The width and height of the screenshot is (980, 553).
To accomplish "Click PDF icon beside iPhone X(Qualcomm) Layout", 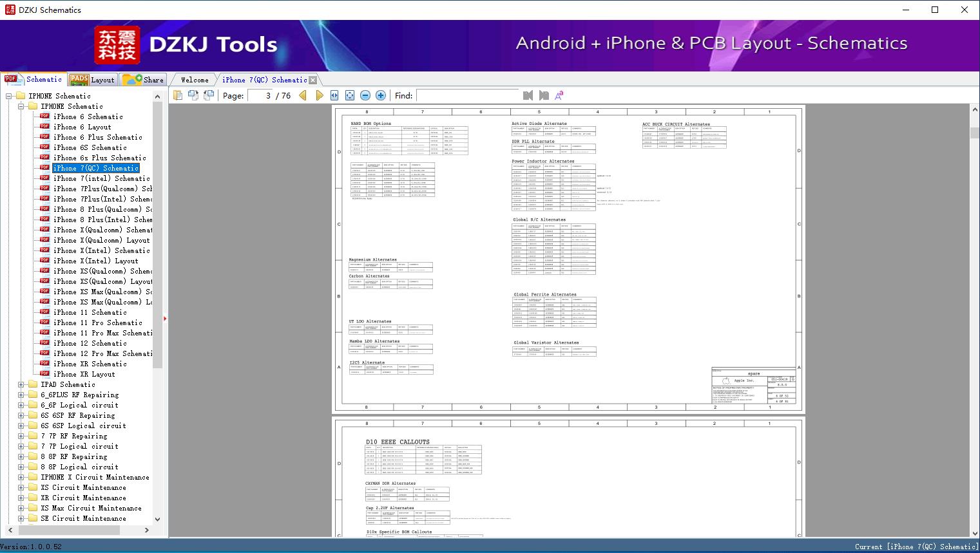I will click(44, 240).
